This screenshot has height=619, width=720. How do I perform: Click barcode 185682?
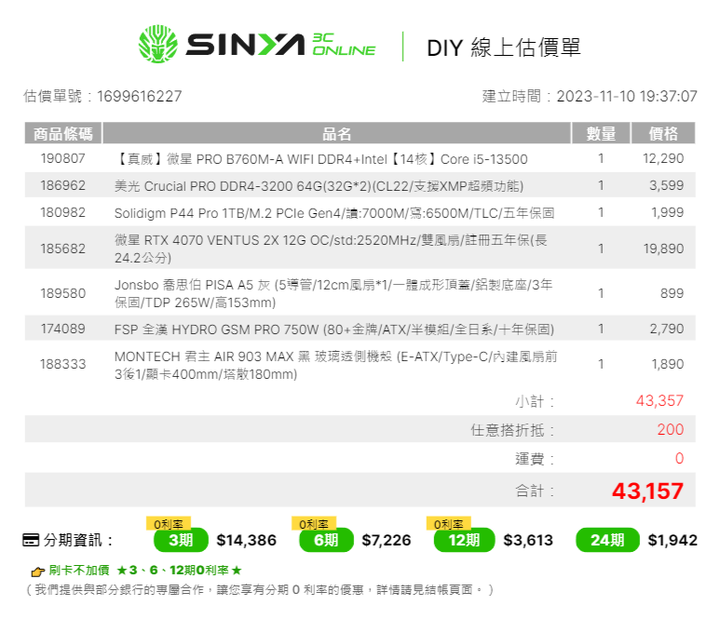tap(63, 248)
